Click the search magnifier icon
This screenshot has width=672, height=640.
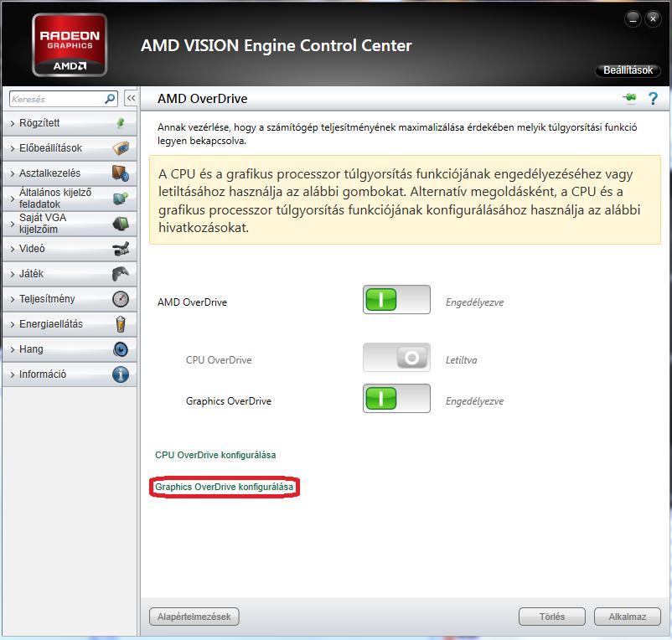(110, 99)
